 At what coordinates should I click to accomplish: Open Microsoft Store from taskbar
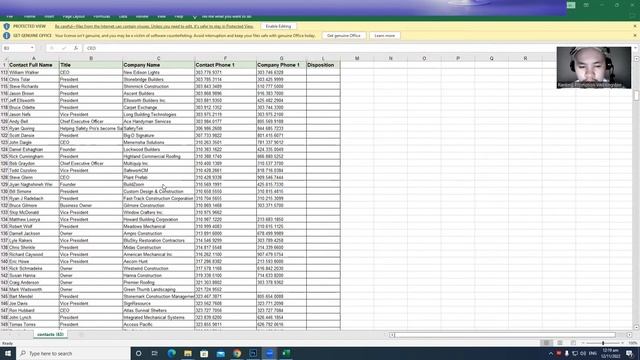tap(204, 353)
